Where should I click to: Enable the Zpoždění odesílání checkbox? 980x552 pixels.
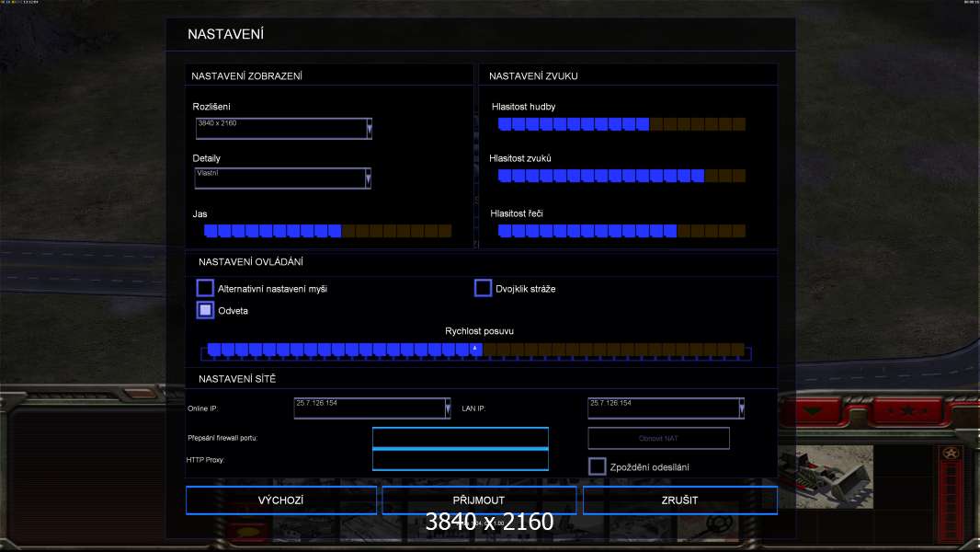pos(597,466)
